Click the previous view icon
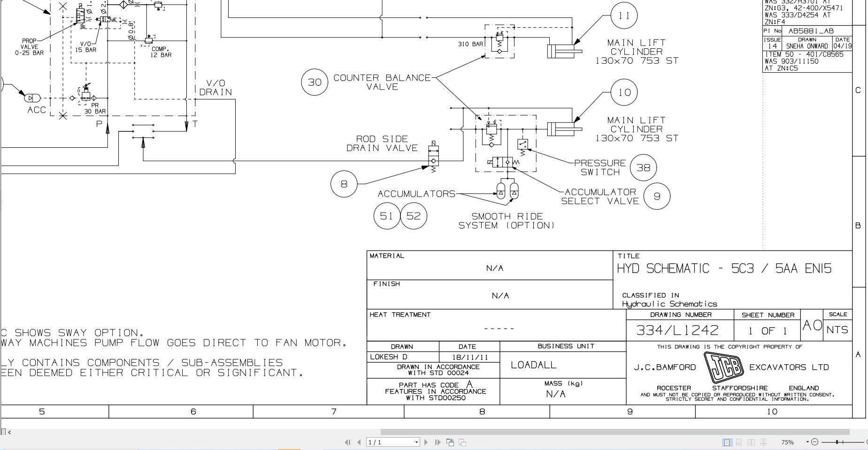This screenshot has width=868, height=450. [x=450, y=442]
